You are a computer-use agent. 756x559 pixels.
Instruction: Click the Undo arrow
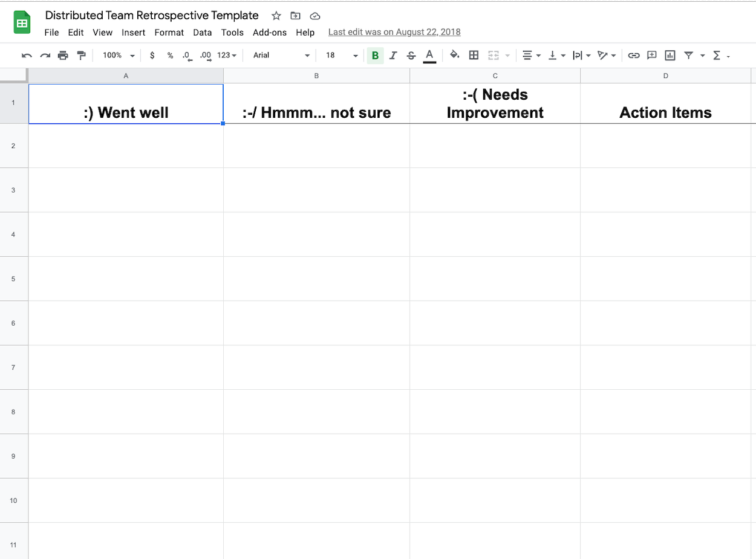tap(26, 55)
